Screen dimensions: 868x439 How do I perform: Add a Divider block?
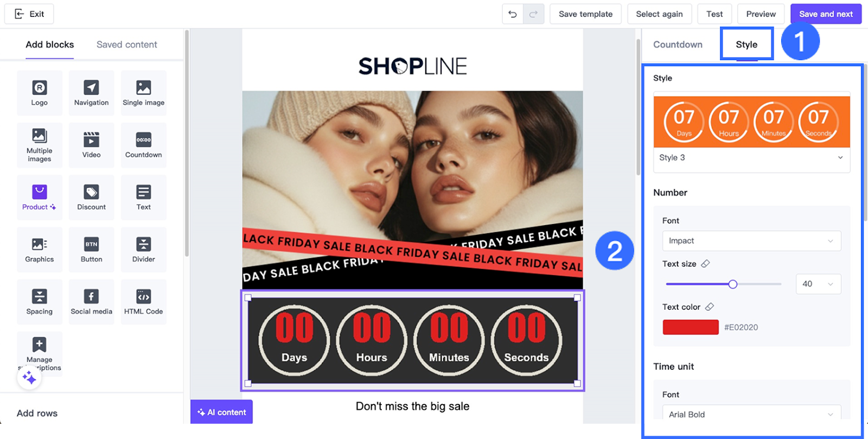tap(143, 250)
